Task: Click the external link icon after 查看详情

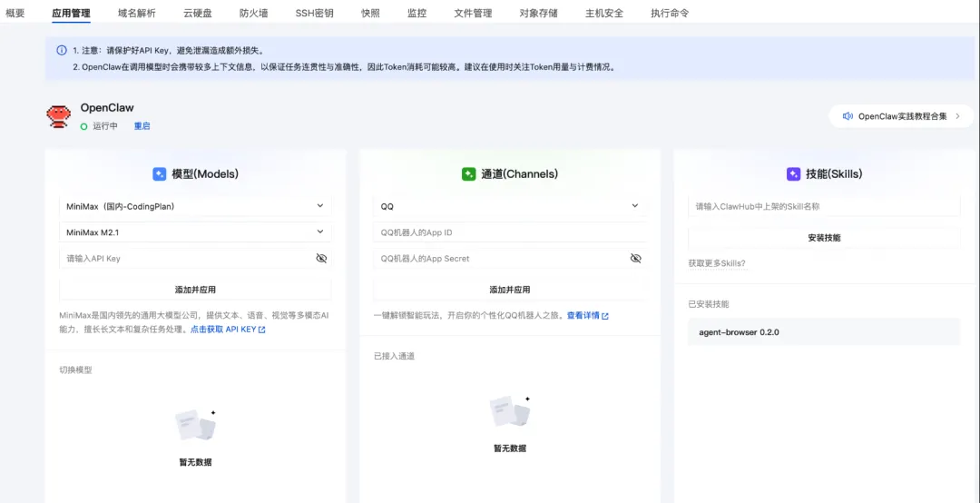Action: (605, 317)
